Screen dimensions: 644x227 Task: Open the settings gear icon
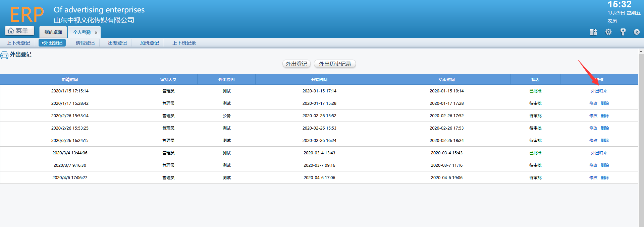[x=608, y=32]
